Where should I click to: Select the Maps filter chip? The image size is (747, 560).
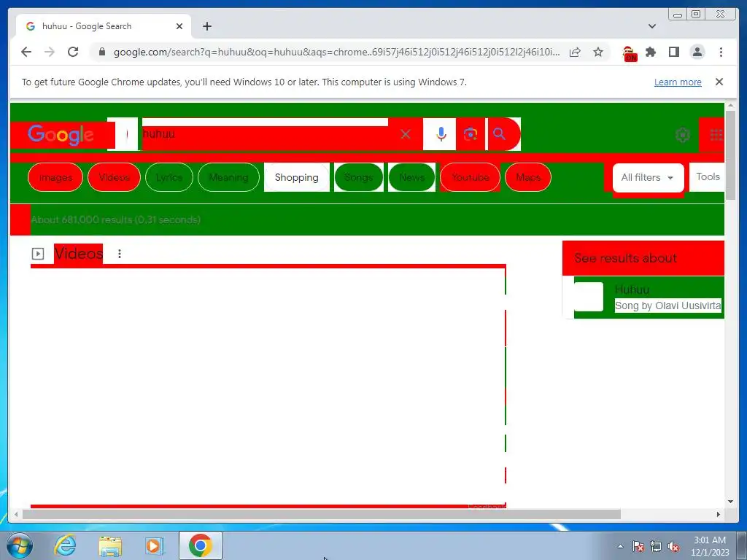[x=528, y=177]
